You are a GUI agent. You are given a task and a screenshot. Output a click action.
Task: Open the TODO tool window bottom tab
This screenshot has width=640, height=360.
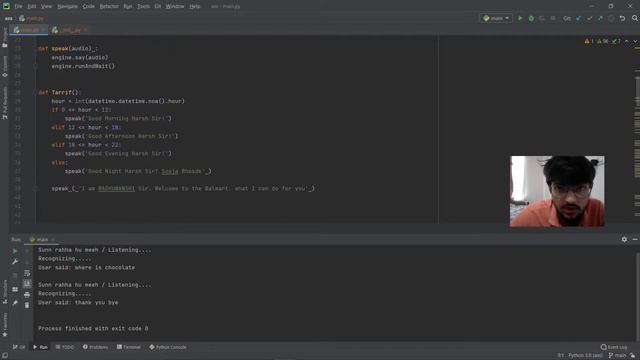[x=65, y=347]
